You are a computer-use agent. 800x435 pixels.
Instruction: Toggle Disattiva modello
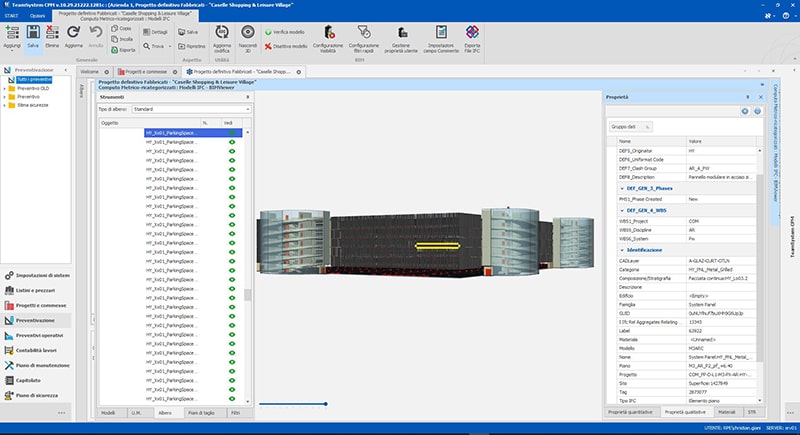286,46
